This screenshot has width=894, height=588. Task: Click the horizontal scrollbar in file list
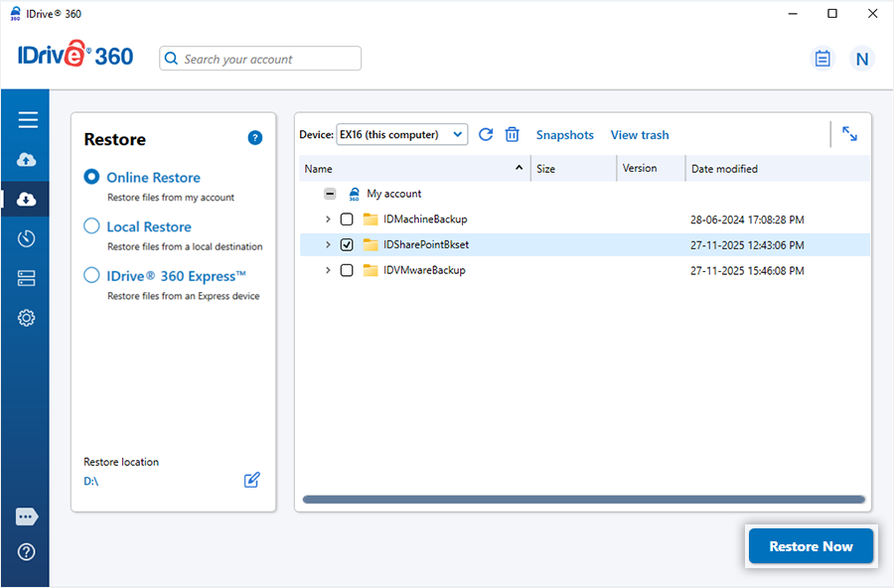[583, 500]
